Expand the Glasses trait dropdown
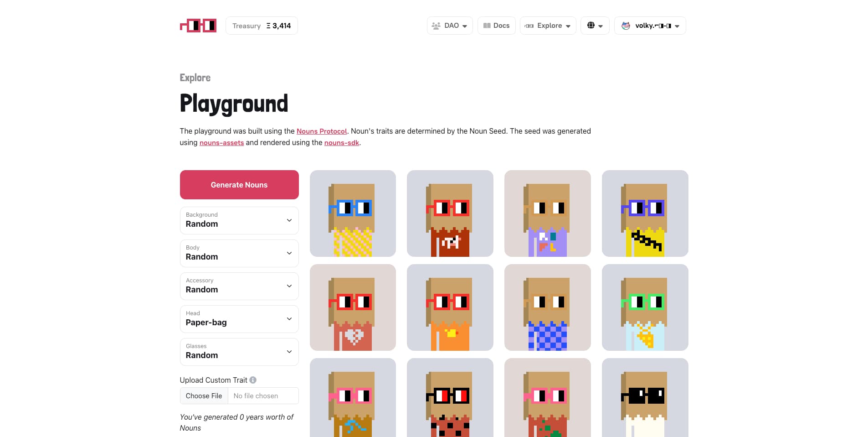 (239, 352)
